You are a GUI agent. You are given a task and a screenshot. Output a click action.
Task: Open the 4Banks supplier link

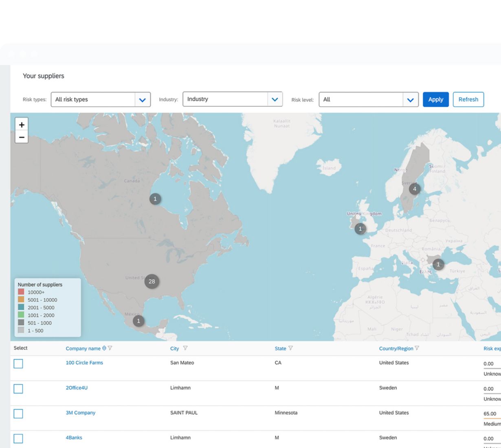point(74,437)
